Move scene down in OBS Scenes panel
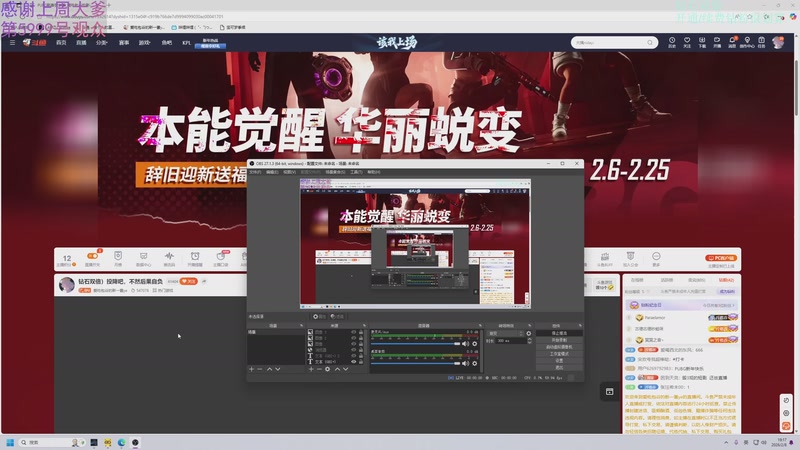Viewport: 800px width, 450px height. (x=278, y=369)
